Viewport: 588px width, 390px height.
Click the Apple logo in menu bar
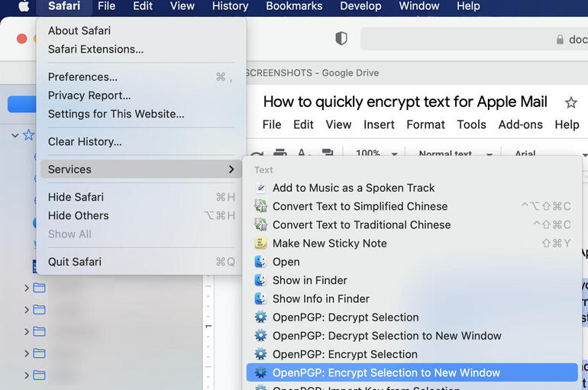coord(23,6)
